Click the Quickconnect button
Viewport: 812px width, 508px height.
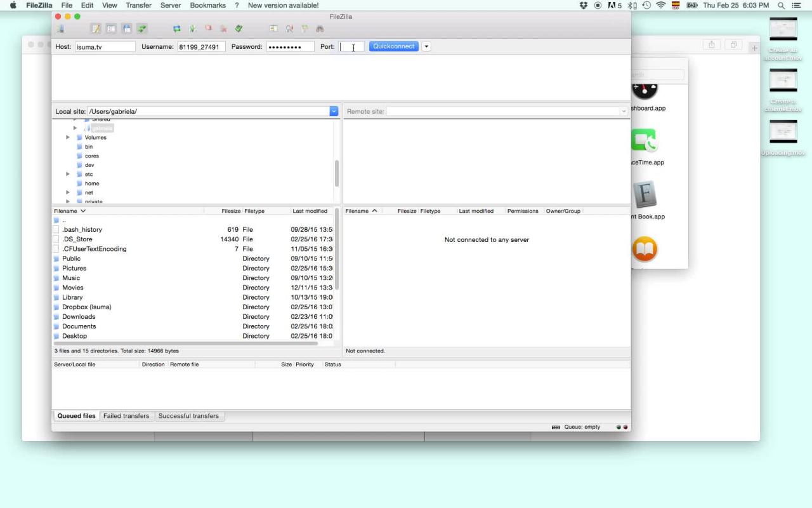pos(394,46)
